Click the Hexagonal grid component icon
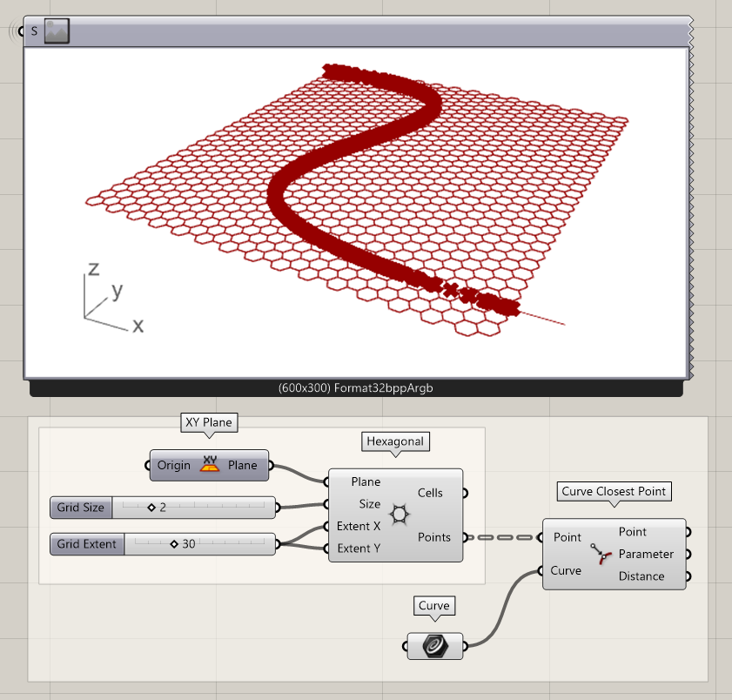The image size is (732, 700). coord(400,515)
